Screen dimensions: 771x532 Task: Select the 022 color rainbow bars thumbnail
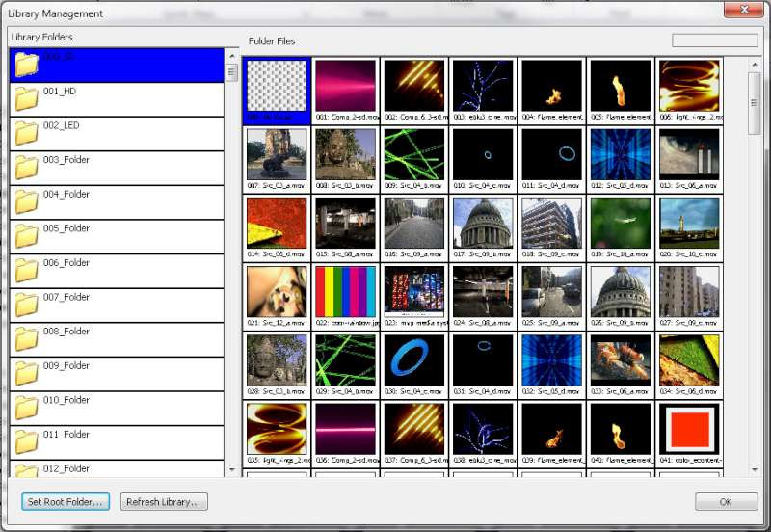pos(345,292)
